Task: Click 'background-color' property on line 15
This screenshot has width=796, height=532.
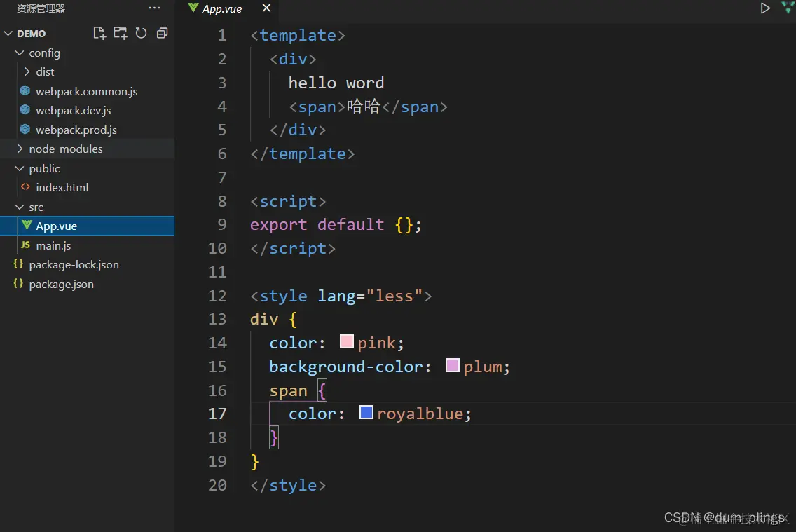Action: 347,367
